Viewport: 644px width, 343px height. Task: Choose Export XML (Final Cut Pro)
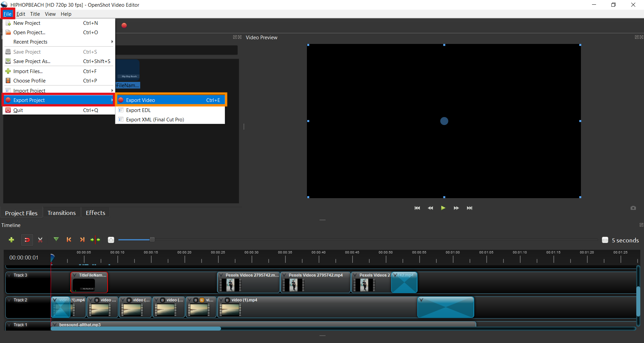pos(170,119)
